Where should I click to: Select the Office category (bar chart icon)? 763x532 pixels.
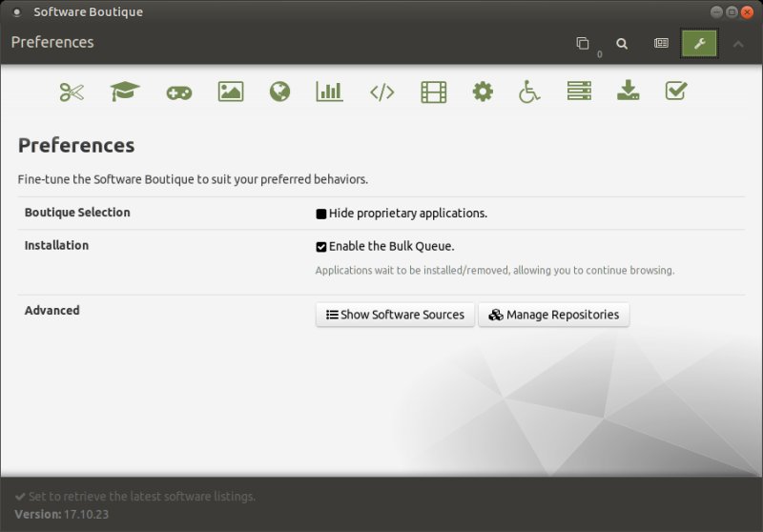coord(329,92)
